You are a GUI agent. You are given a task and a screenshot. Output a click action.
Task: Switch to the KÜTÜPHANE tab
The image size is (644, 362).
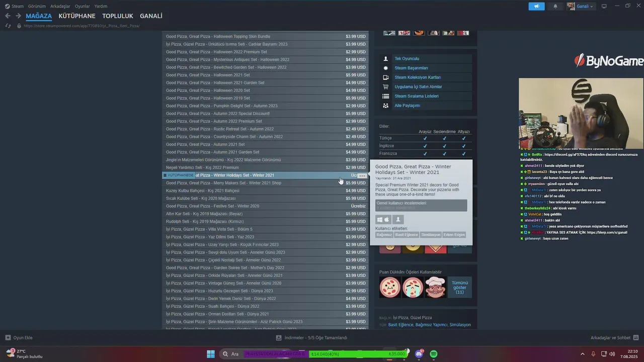77,16
